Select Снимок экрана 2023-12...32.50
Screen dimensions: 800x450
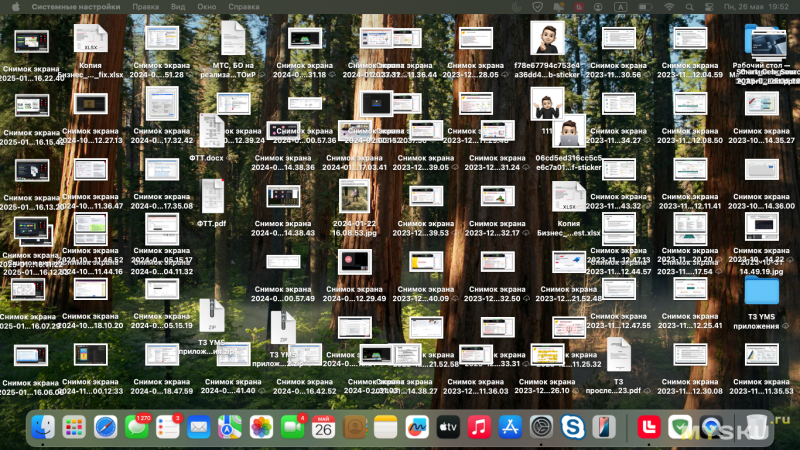[x=497, y=262]
